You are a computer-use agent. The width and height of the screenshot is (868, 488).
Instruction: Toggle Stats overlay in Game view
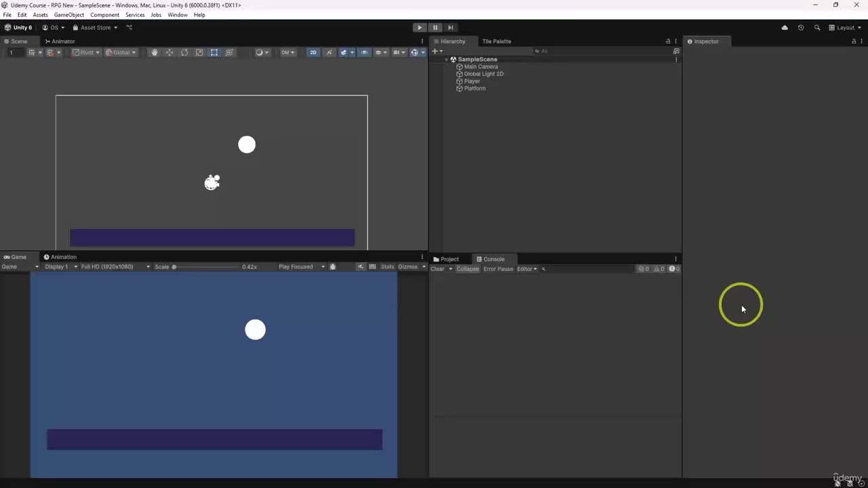[x=387, y=267]
